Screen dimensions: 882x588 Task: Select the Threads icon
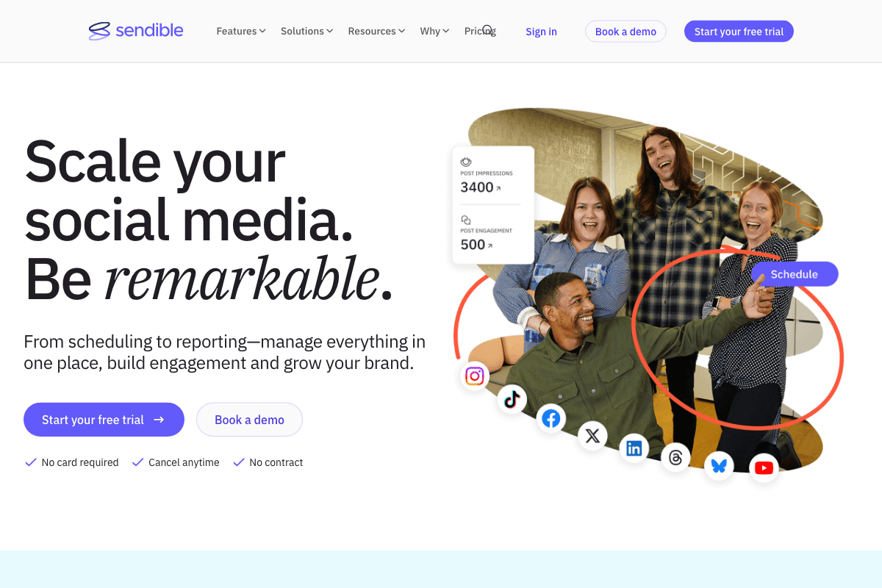tap(675, 458)
